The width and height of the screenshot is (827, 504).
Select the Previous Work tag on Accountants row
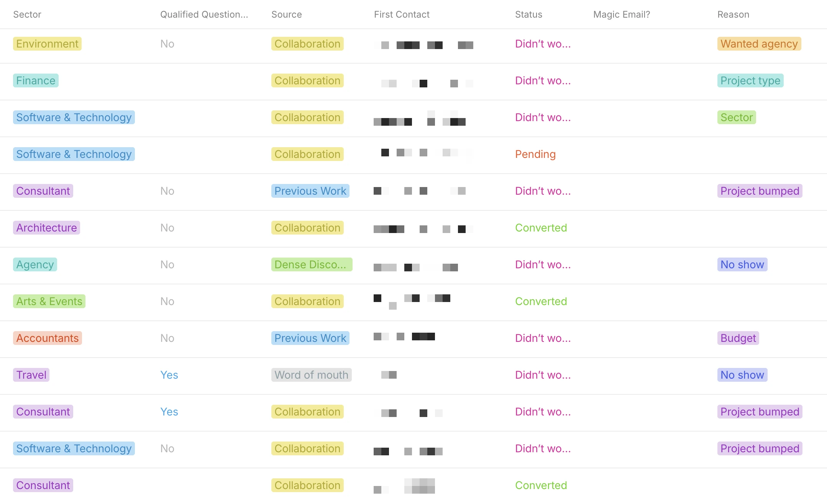(310, 338)
